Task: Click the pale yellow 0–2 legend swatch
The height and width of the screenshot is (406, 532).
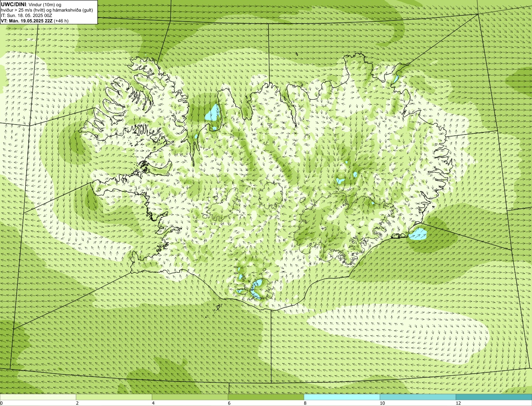Action: click(38, 397)
